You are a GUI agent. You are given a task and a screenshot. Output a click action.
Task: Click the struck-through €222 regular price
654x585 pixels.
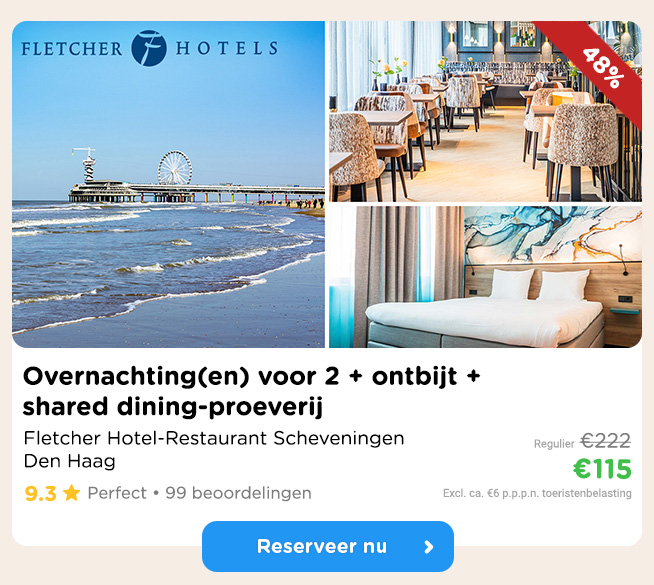[x=606, y=441]
